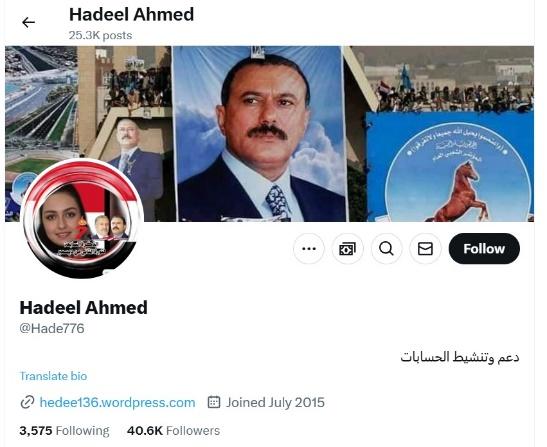Screen dimensions: 547x447
Task: View the 40.6K Followers list
Action: point(173,431)
